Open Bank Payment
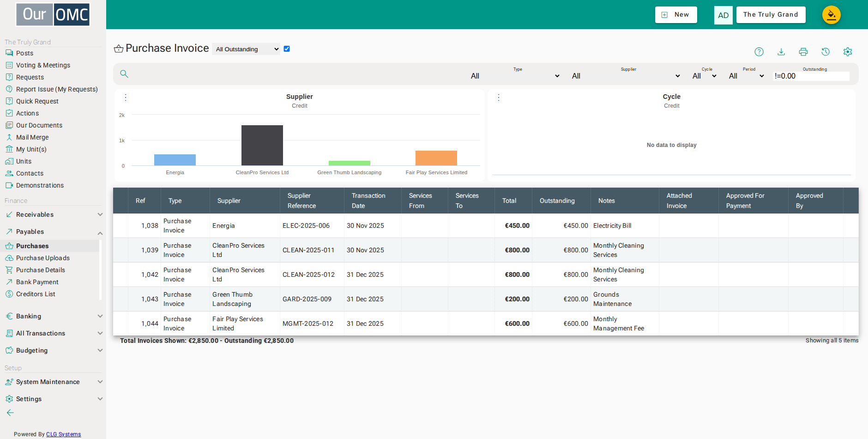Viewport: 868px width, 439px height. click(37, 282)
